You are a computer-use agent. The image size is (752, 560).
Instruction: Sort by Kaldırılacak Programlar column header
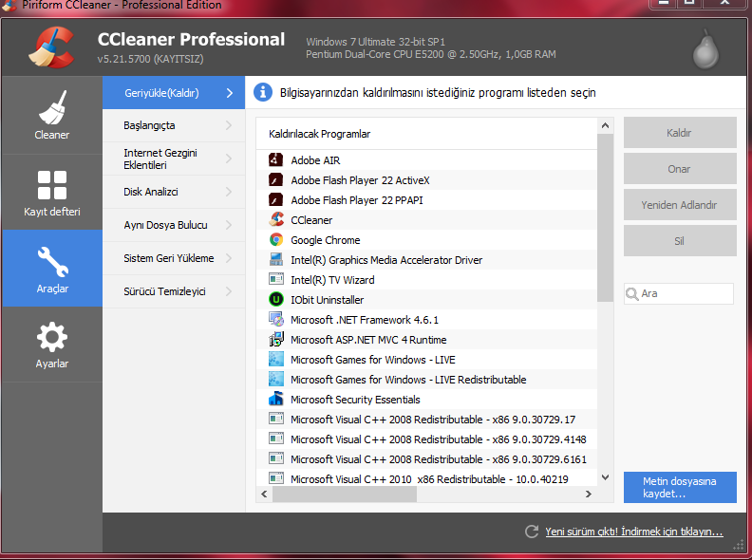427,134
